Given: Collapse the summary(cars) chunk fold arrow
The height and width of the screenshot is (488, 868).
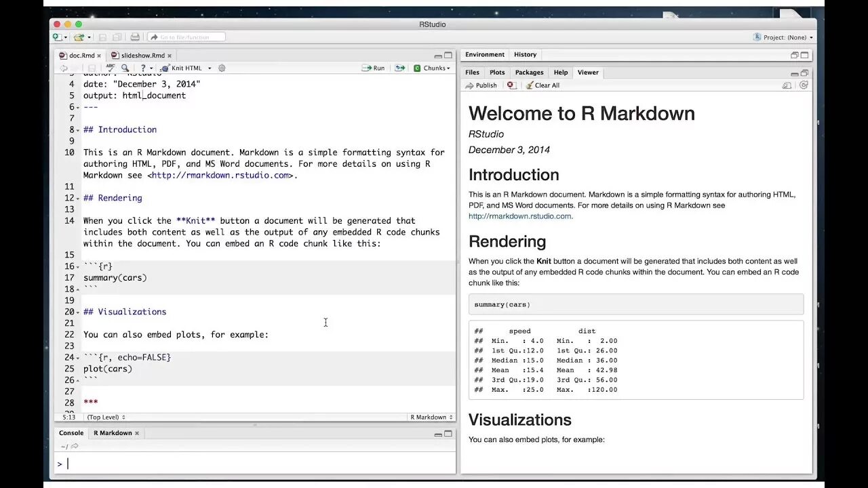Looking at the screenshot, I should coord(78,266).
